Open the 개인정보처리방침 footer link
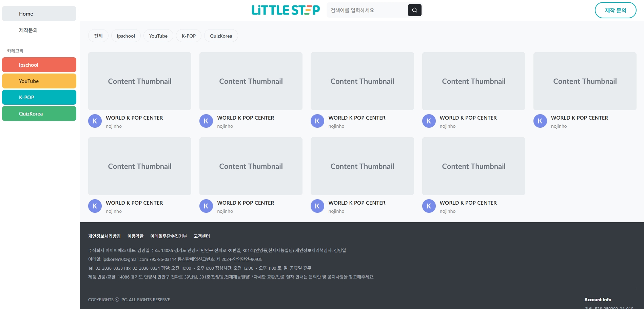Image resolution: width=644 pixels, height=309 pixels. pyautogui.click(x=104, y=236)
